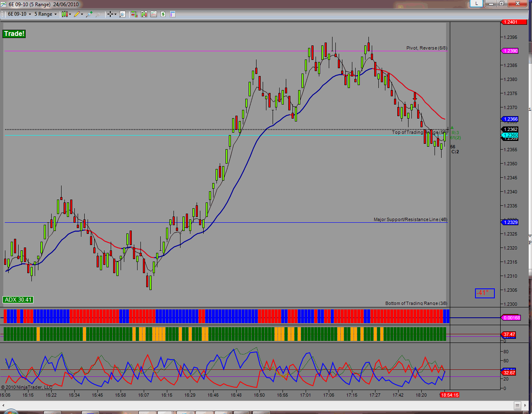Minimize the NinjaTrader chart window
This screenshot has width=532, height=414.
tap(491, 3)
